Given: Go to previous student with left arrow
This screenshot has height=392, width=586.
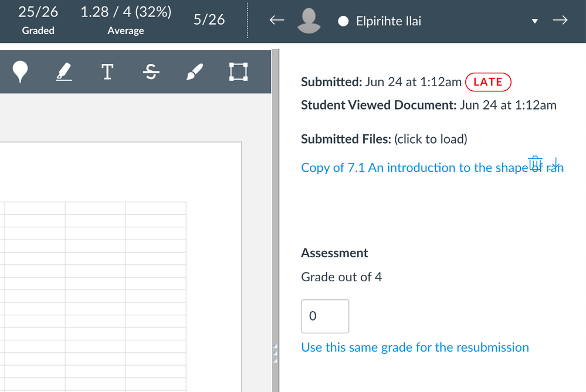Looking at the screenshot, I should click(x=277, y=21).
